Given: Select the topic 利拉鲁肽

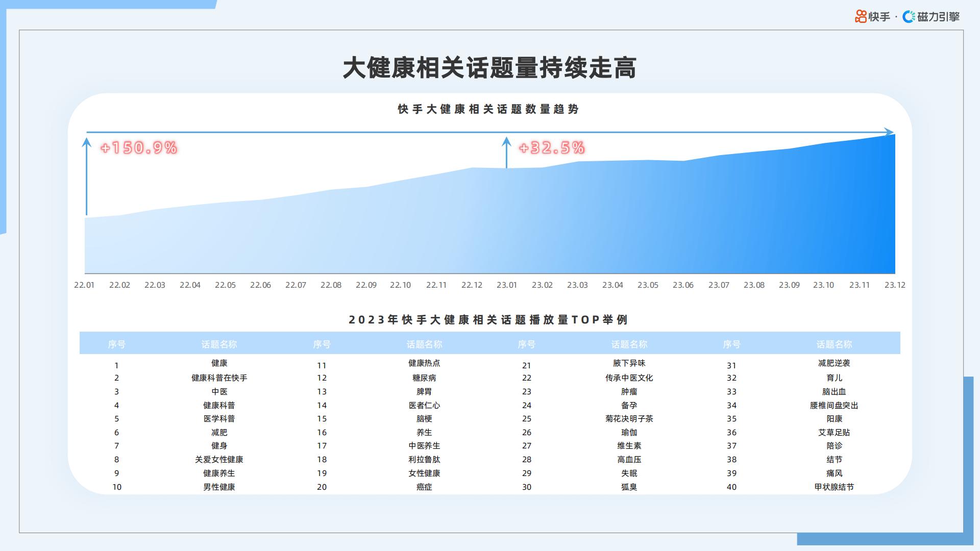Looking at the screenshot, I should coord(424,460).
